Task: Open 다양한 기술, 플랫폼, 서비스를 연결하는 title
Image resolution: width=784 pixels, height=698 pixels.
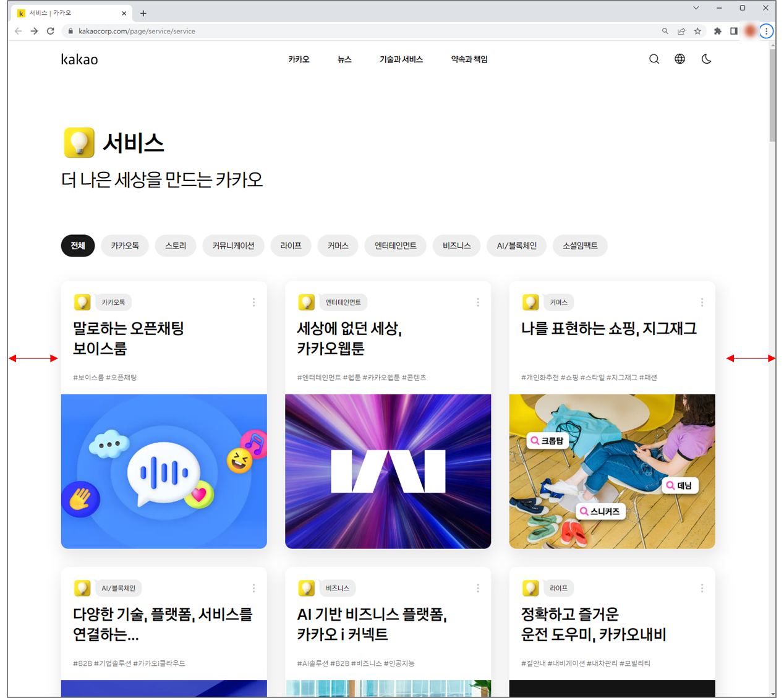Action: tap(163, 624)
